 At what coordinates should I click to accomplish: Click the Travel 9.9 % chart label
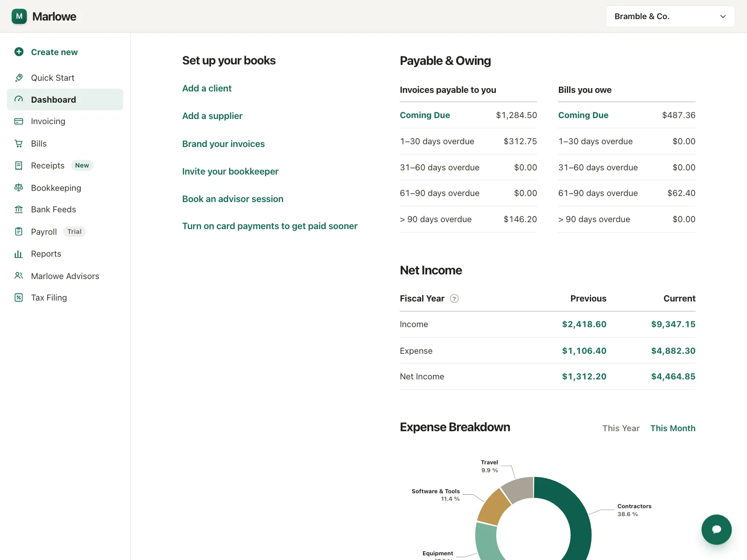pyautogui.click(x=489, y=466)
